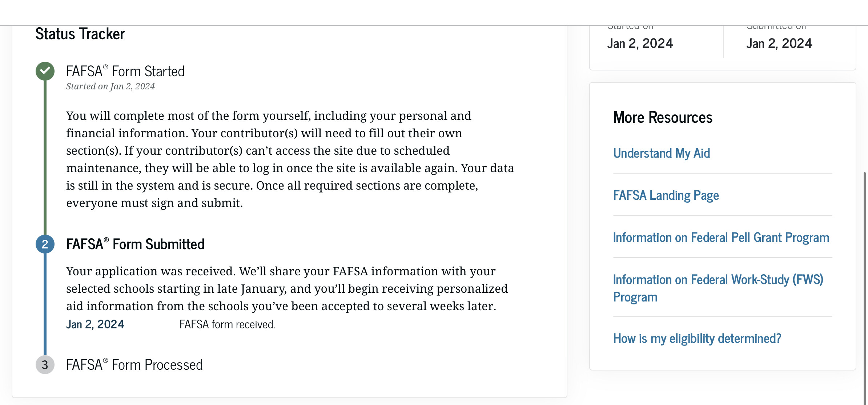Select the FAFSA Form Processed step title
Screen dimensions: 868x405
pos(134,365)
